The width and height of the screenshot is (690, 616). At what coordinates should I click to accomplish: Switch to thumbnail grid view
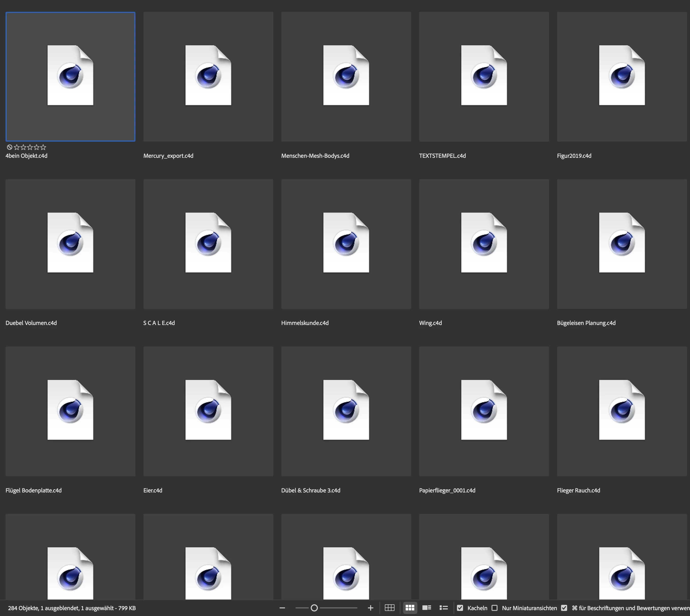click(x=410, y=608)
